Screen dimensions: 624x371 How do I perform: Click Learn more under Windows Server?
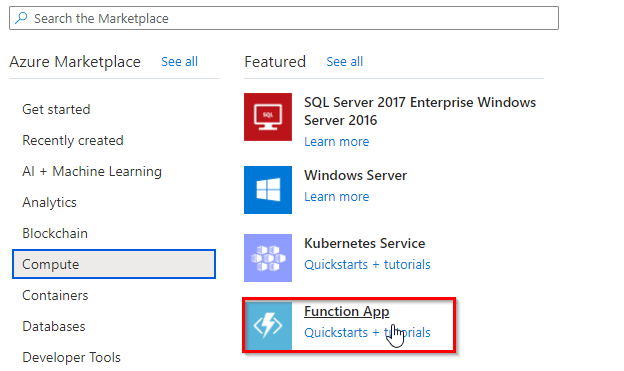point(337,197)
